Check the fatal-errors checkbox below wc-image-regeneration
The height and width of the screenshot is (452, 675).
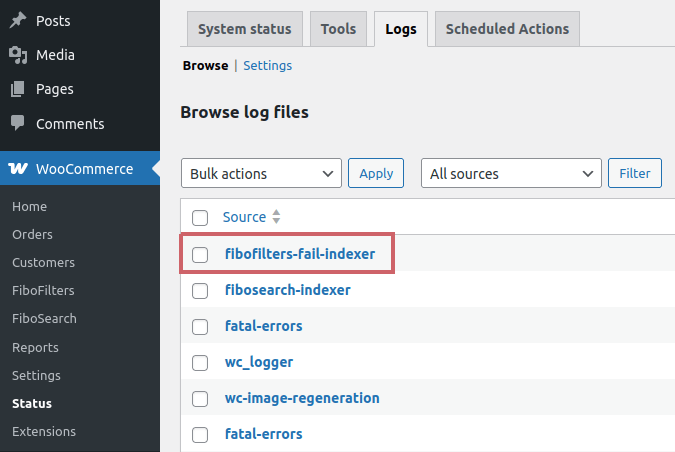[200, 435]
